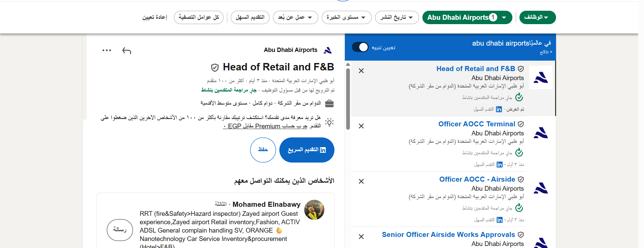Click LinkedIn Easy Apply icon in Officer AOCC Terminal
Viewport: 644px width, 248px height.
(x=500, y=165)
